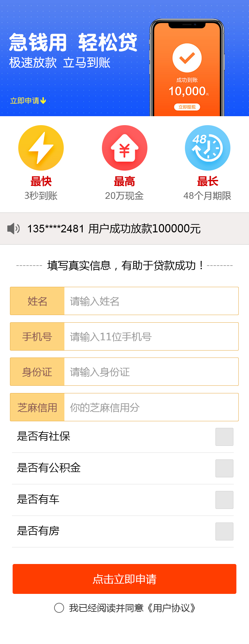This screenshot has height=644, width=249.
Task: Tap the 立即提现 button on phone image
Action: point(187,107)
